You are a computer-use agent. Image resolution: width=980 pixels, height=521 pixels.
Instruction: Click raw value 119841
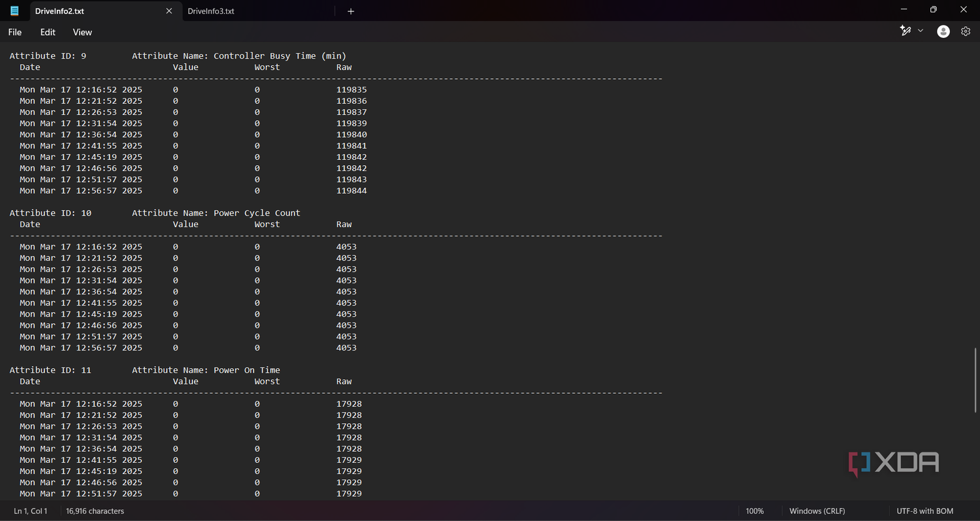click(x=351, y=146)
